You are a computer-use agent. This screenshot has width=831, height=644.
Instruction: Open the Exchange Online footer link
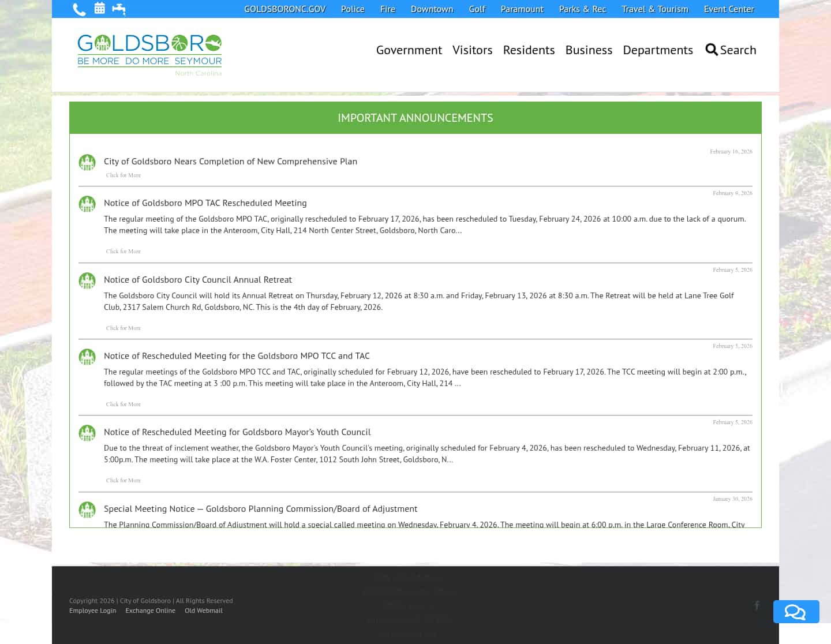tap(150, 610)
